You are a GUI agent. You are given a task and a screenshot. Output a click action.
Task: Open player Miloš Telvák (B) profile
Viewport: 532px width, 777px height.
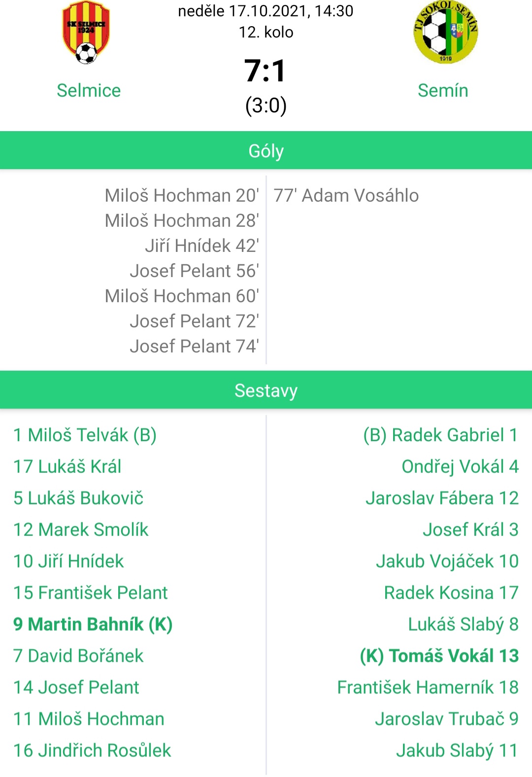coord(85,435)
